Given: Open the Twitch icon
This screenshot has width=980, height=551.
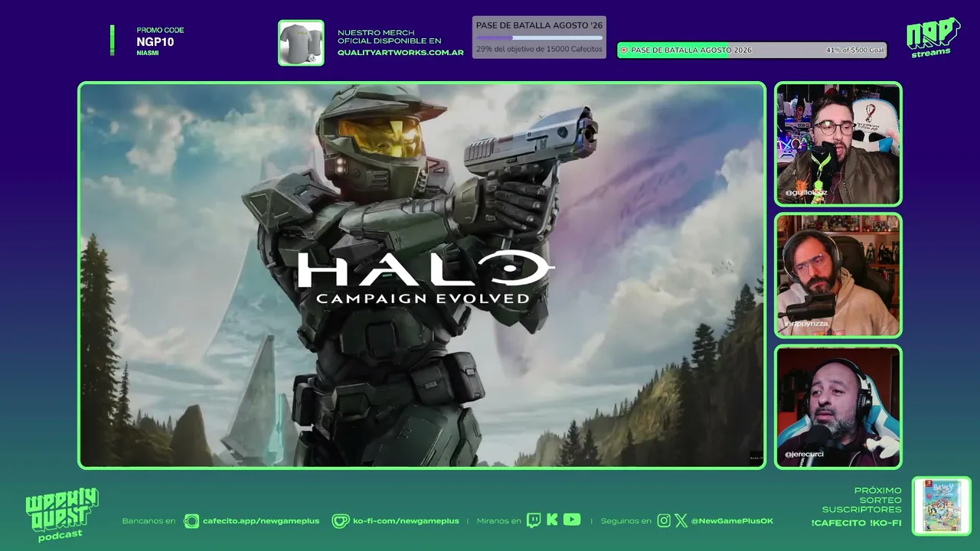Looking at the screenshot, I should tap(534, 520).
